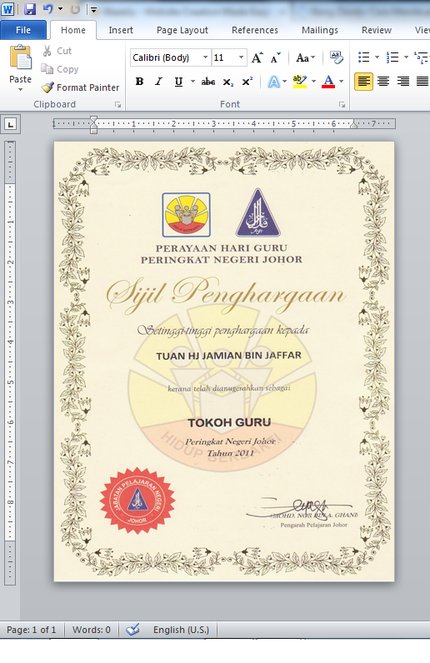Screen dimensions: 430x663
Task: Toggle Italic formatting
Action: 159,81
